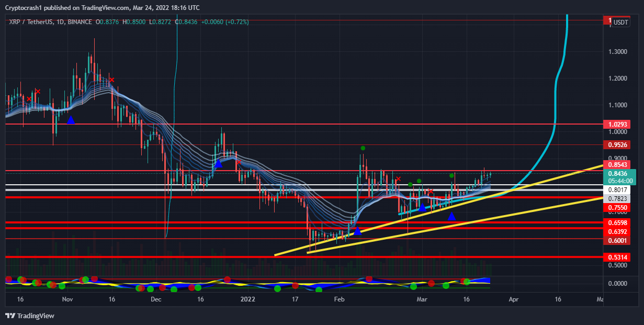Click the 2022 label on the time axis

click(247, 300)
